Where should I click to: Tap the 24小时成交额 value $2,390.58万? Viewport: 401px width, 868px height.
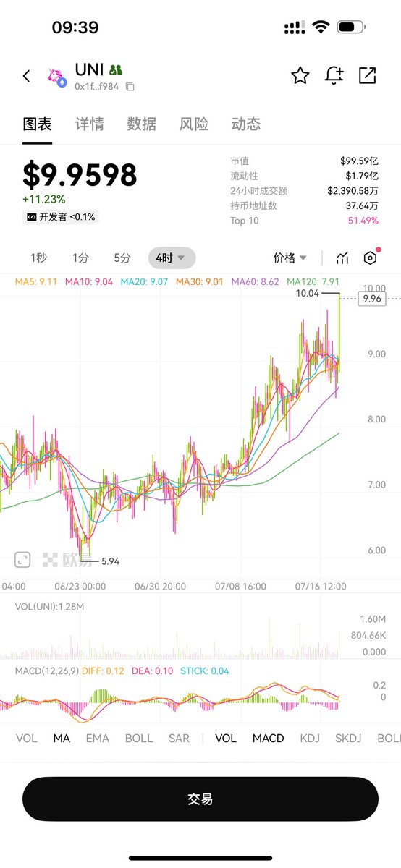point(353,191)
